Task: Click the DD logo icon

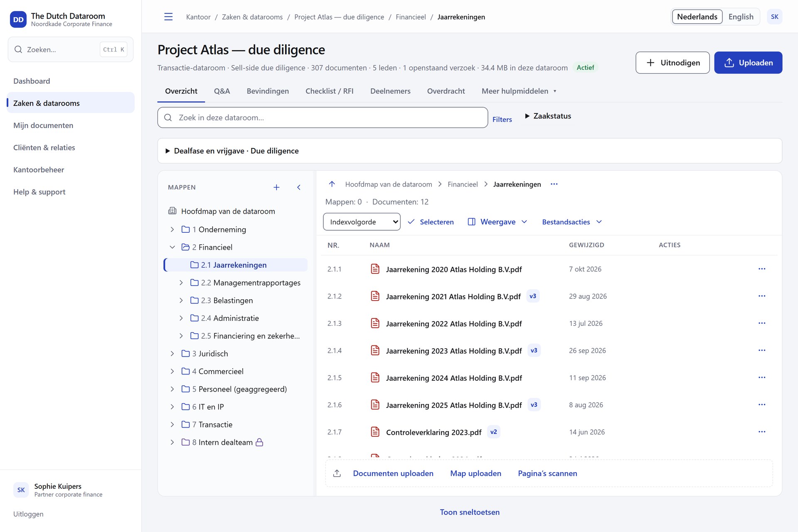Action: (x=18, y=20)
